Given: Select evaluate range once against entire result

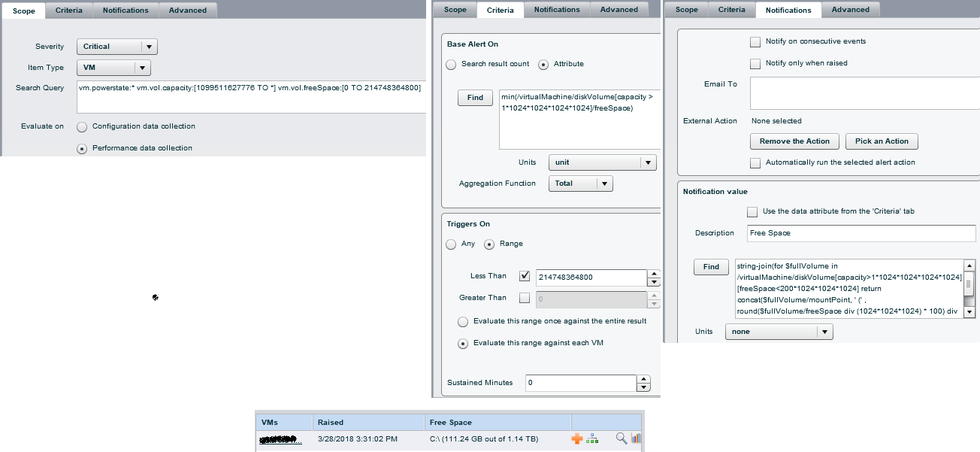Looking at the screenshot, I should [x=463, y=322].
